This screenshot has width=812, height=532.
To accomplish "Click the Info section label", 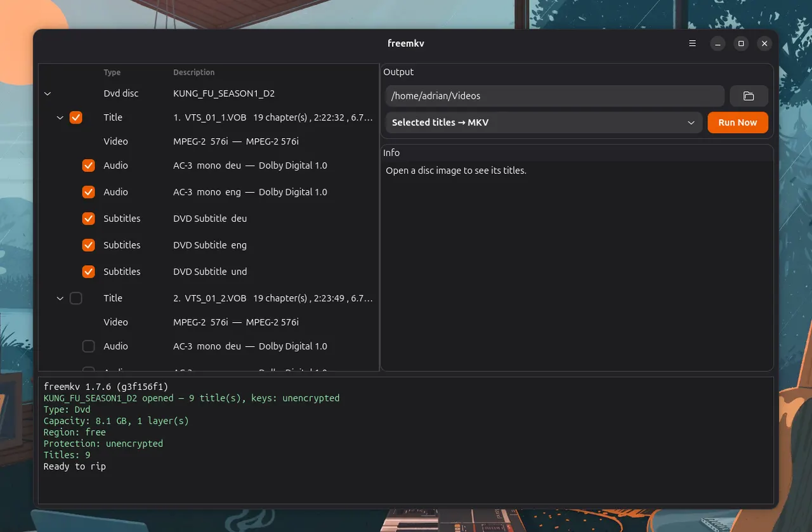I will click(391, 153).
